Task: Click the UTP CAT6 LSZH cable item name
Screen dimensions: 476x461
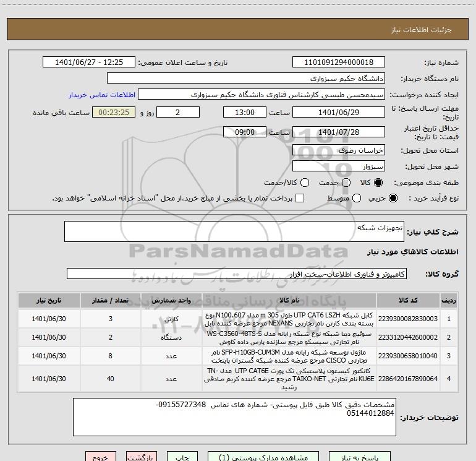Action: click(x=289, y=319)
